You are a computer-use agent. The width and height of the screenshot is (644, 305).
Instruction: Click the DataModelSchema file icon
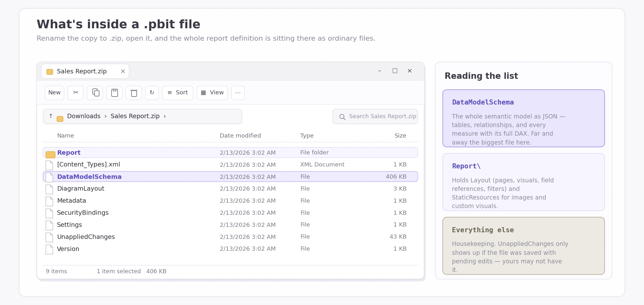pyautogui.click(x=49, y=177)
